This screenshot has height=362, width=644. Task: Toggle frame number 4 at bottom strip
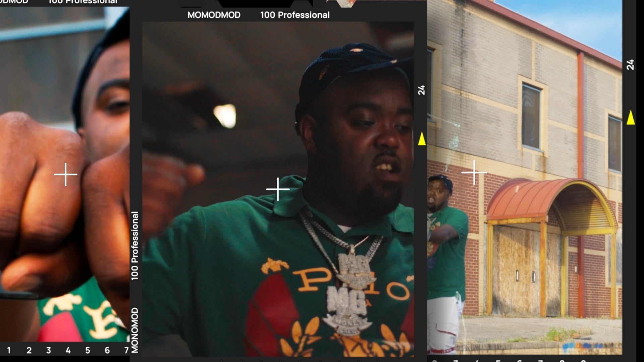[68, 350]
